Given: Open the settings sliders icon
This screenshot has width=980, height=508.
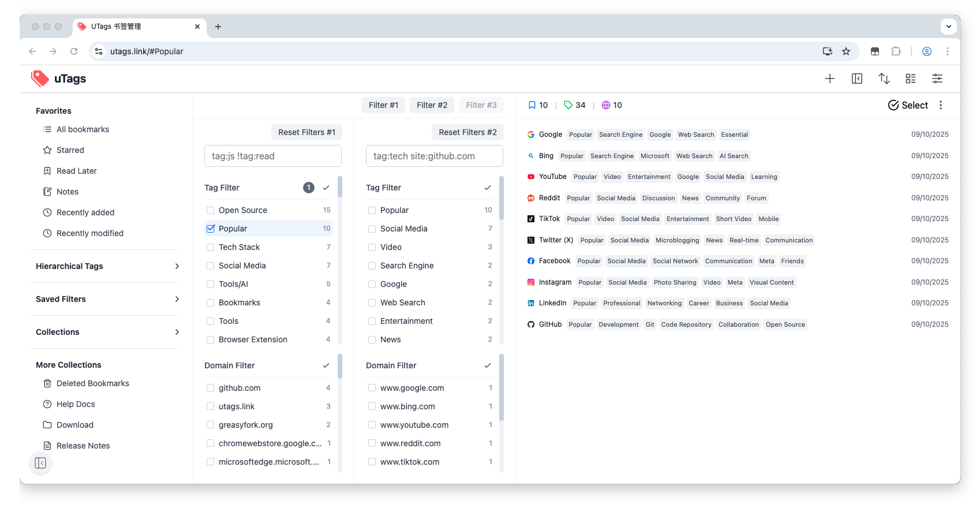Looking at the screenshot, I should tap(937, 79).
